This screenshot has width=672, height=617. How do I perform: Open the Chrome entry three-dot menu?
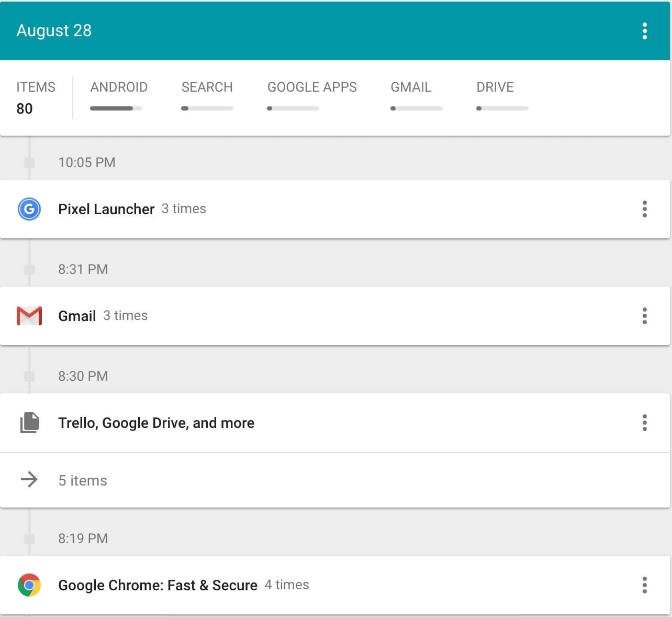[644, 585]
